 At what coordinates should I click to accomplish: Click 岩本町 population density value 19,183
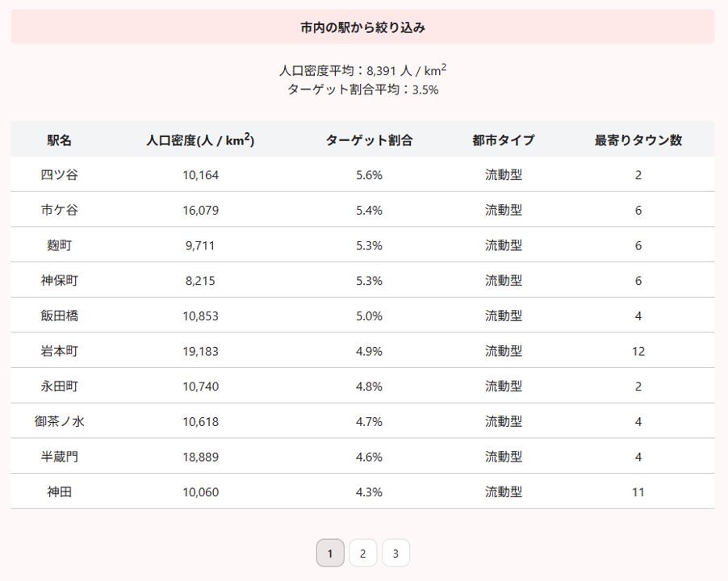click(x=200, y=351)
